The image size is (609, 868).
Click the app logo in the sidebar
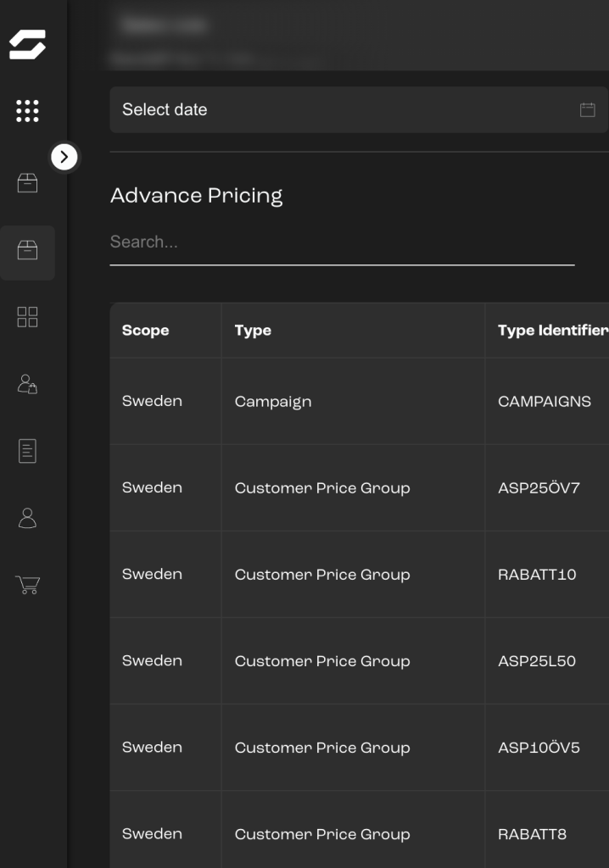(27, 44)
